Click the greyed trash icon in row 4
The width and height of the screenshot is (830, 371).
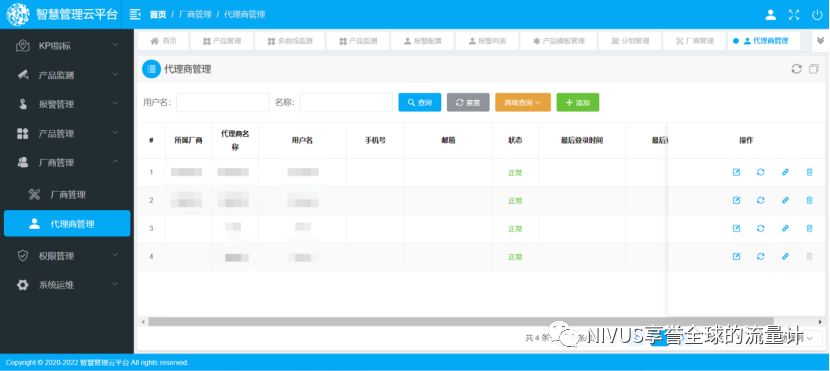coord(809,256)
